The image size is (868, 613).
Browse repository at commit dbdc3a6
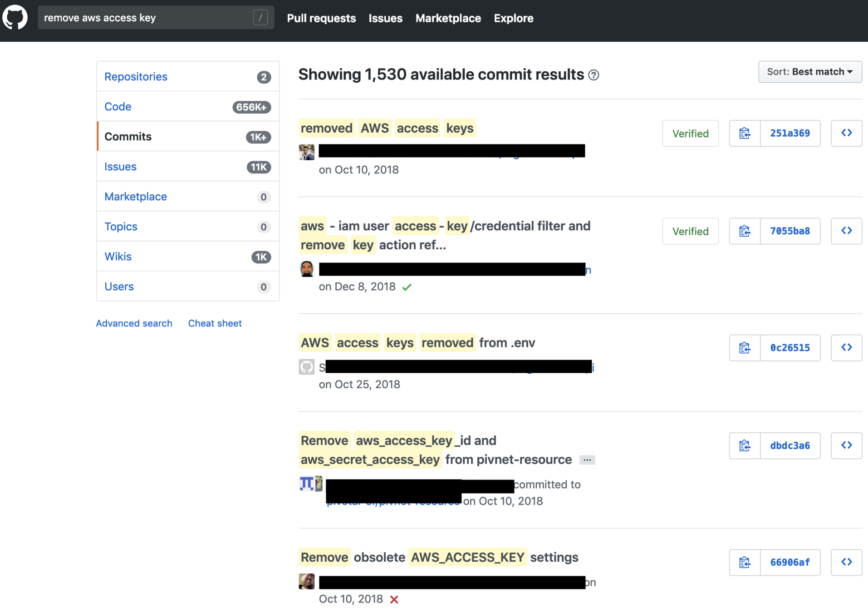(x=846, y=445)
